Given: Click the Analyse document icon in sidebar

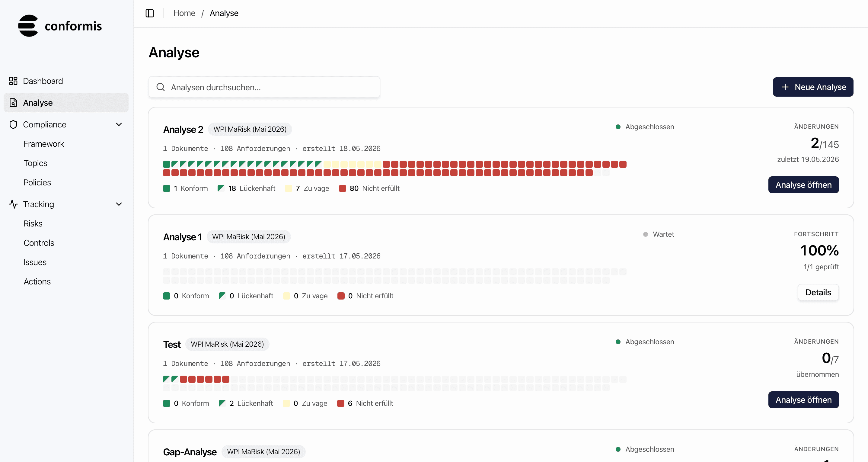Looking at the screenshot, I should coord(13,103).
